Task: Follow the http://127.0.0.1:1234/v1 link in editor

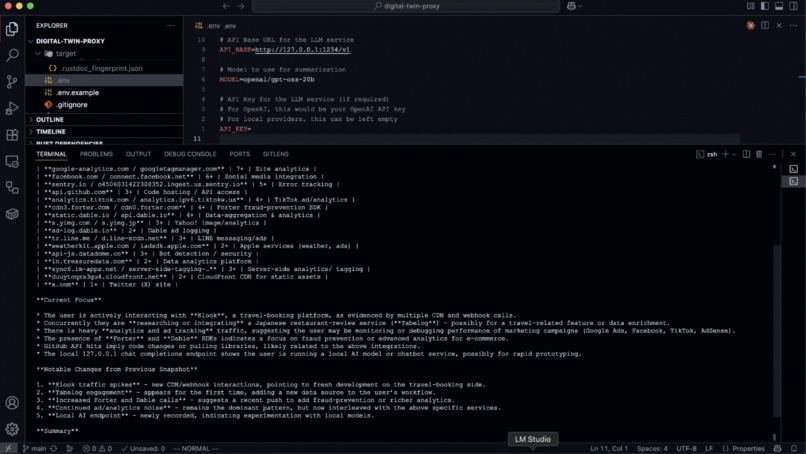Action: [x=302, y=50]
